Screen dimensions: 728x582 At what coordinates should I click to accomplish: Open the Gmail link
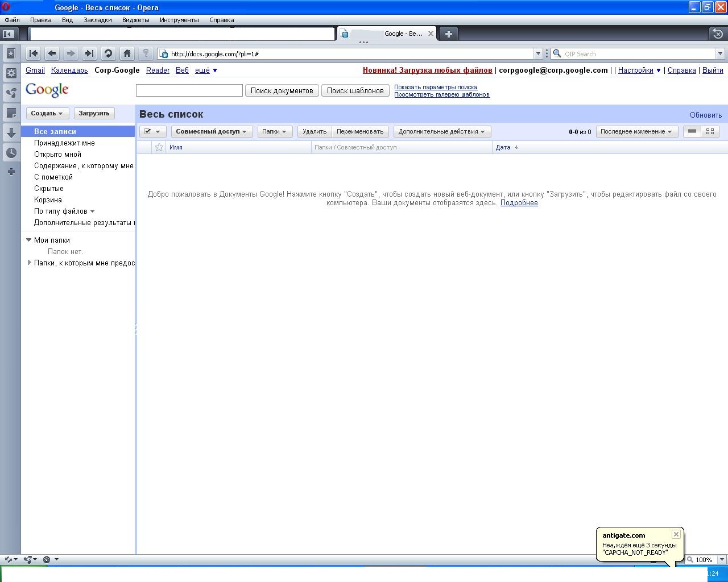tap(35, 70)
